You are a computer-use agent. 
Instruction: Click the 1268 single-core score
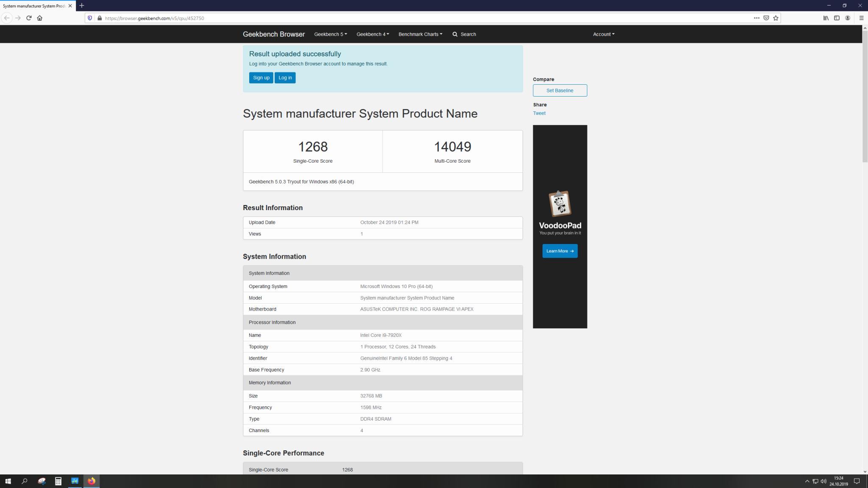313,147
